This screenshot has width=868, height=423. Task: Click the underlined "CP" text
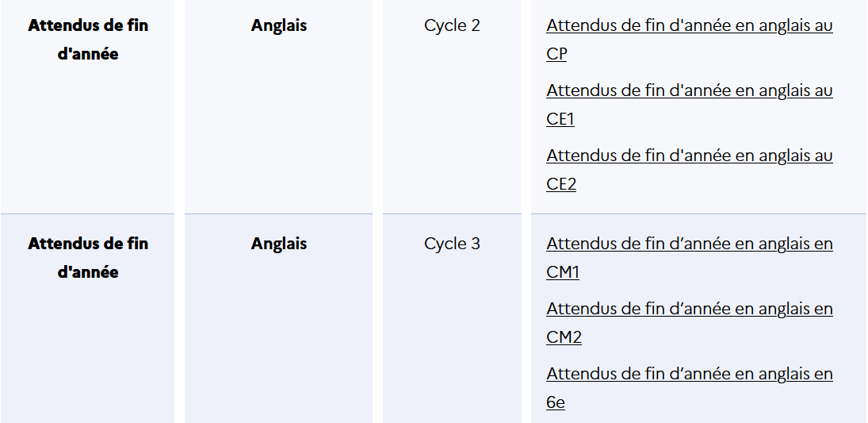coord(556,54)
